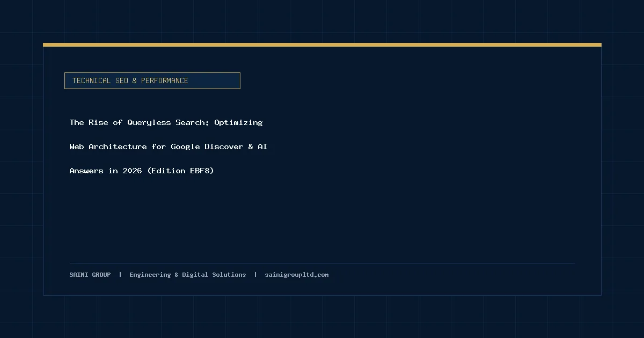The width and height of the screenshot is (644, 338).
Task: Click 'Engineering & Digital Solutions' footer text
Action: click(x=187, y=275)
